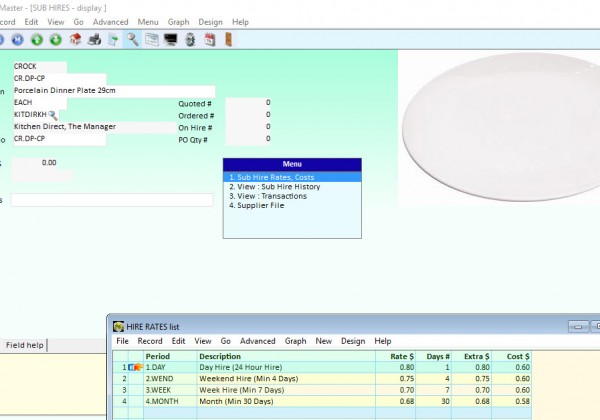The image size is (600, 420).
Task: Open Graph menu in HIRE RATES list
Action: pyautogui.click(x=295, y=341)
